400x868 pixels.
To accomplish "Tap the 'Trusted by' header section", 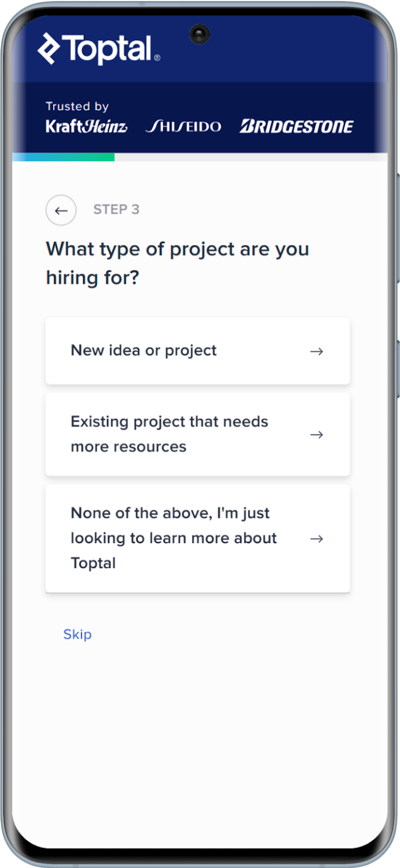I will coord(78,106).
